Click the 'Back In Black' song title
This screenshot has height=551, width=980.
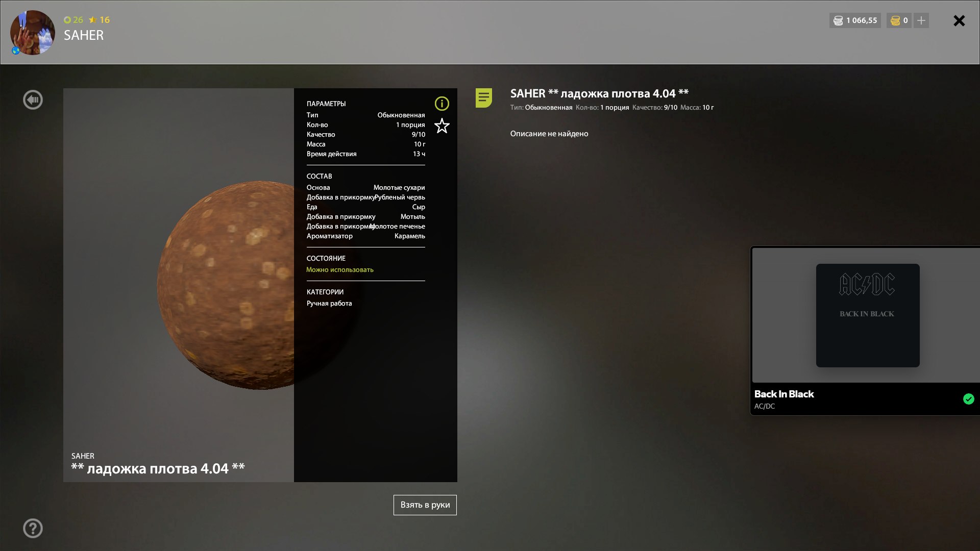click(783, 394)
